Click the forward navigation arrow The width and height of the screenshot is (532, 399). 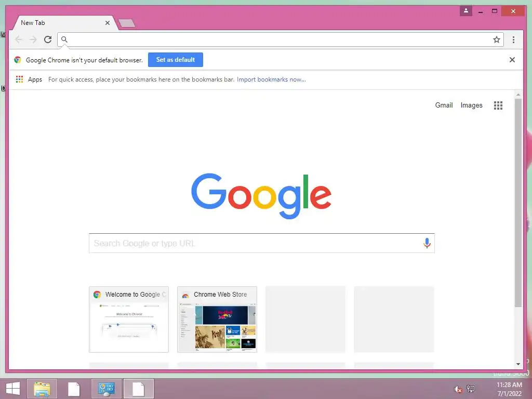coord(33,39)
